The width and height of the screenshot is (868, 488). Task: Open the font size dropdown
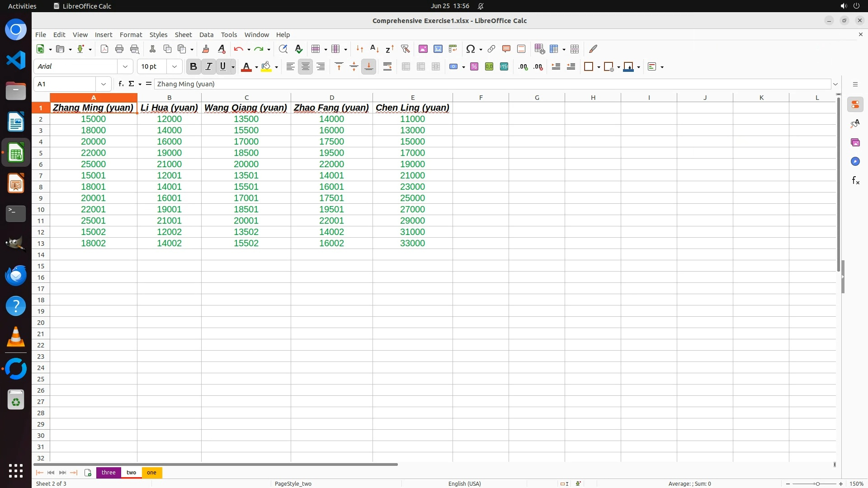[174, 66]
